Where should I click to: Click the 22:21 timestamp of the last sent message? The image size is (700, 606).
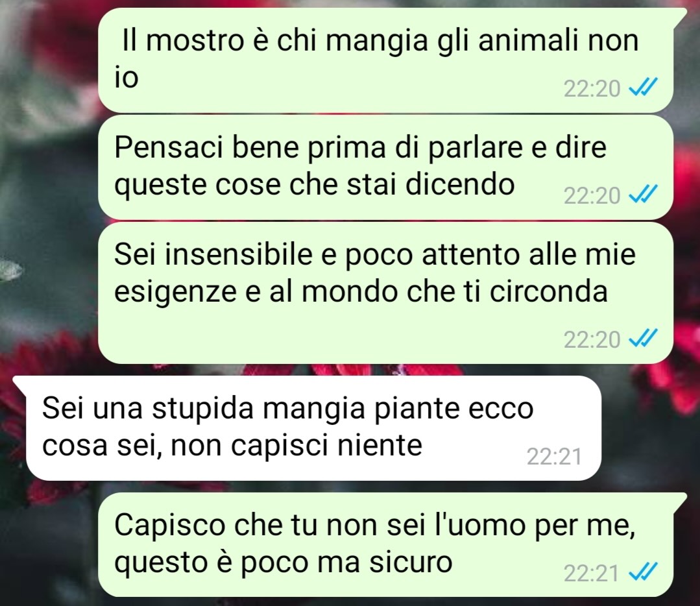coord(591,573)
